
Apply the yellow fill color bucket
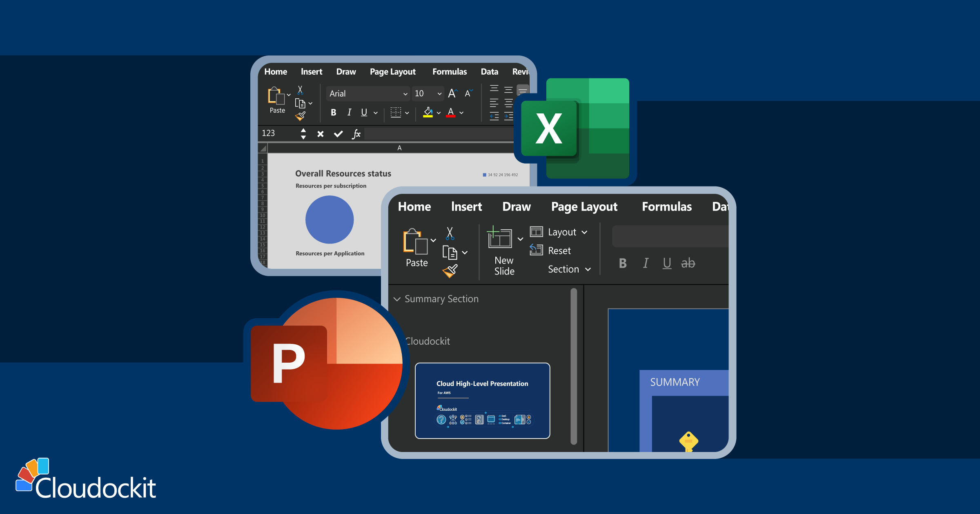click(428, 112)
